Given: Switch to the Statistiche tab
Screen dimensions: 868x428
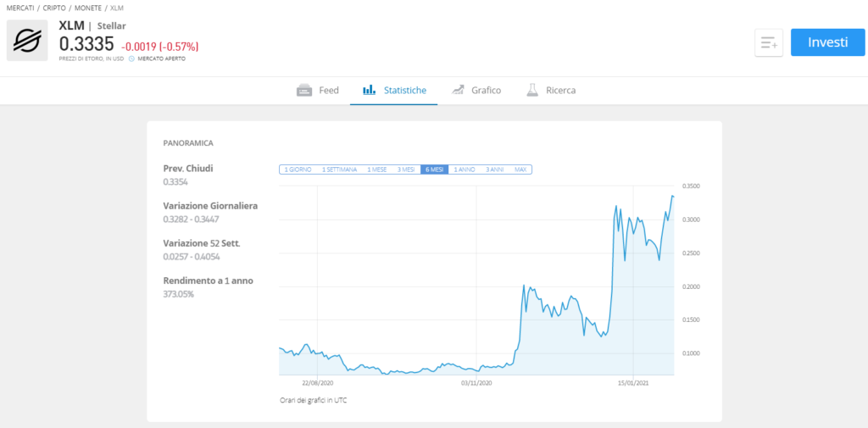Looking at the screenshot, I should (x=394, y=90).
